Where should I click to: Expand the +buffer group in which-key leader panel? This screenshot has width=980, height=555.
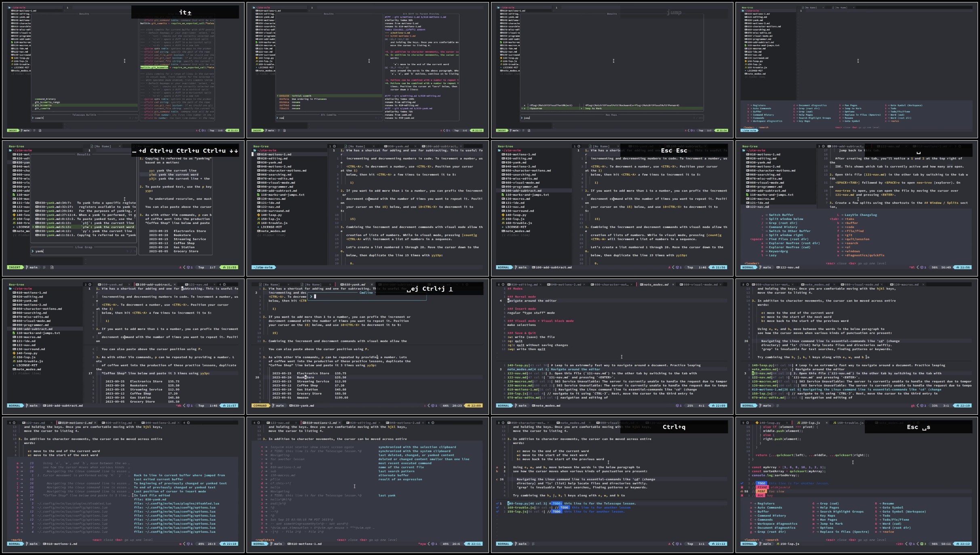tap(852, 223)
